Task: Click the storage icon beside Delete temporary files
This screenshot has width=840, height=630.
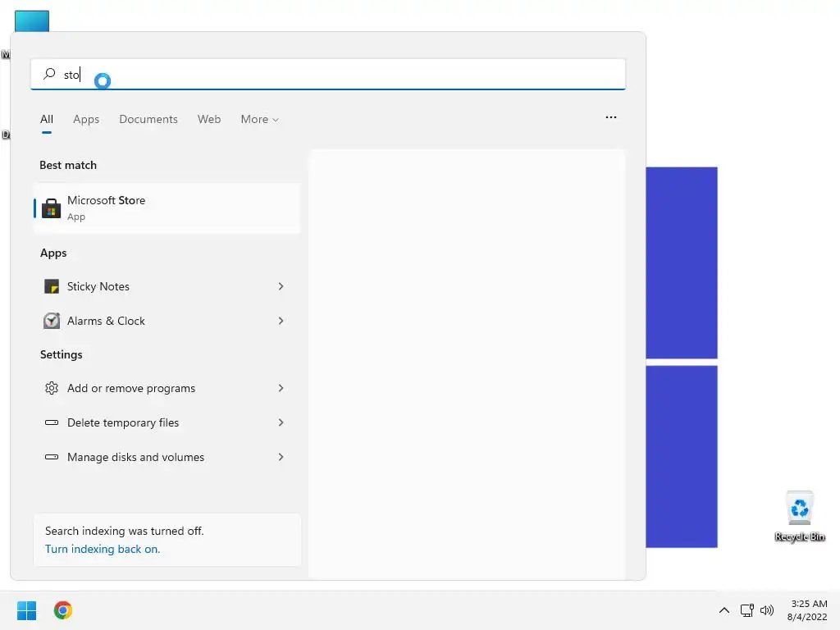Action: 52,422
